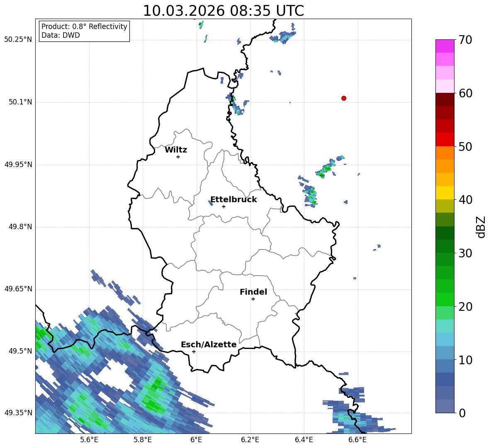The image size is (491, 448).
Task: Click the 49.65°N latitude label
Action: pos(18,289)
